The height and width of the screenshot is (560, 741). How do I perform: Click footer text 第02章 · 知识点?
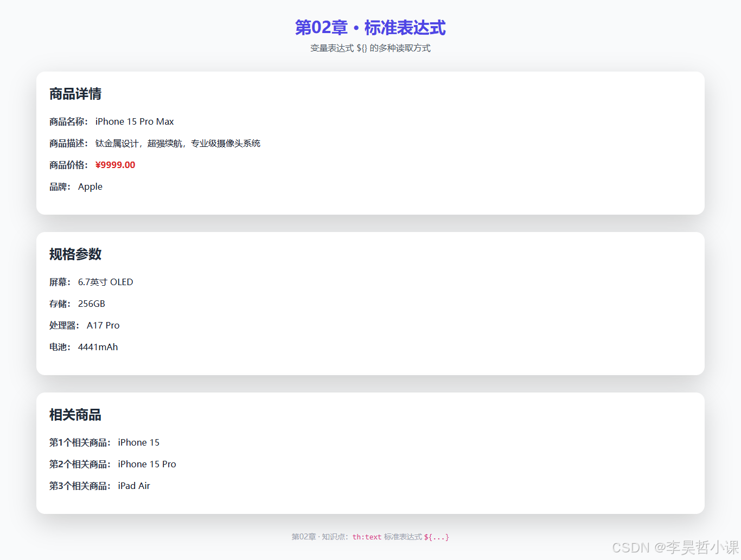tap(319, 537)
